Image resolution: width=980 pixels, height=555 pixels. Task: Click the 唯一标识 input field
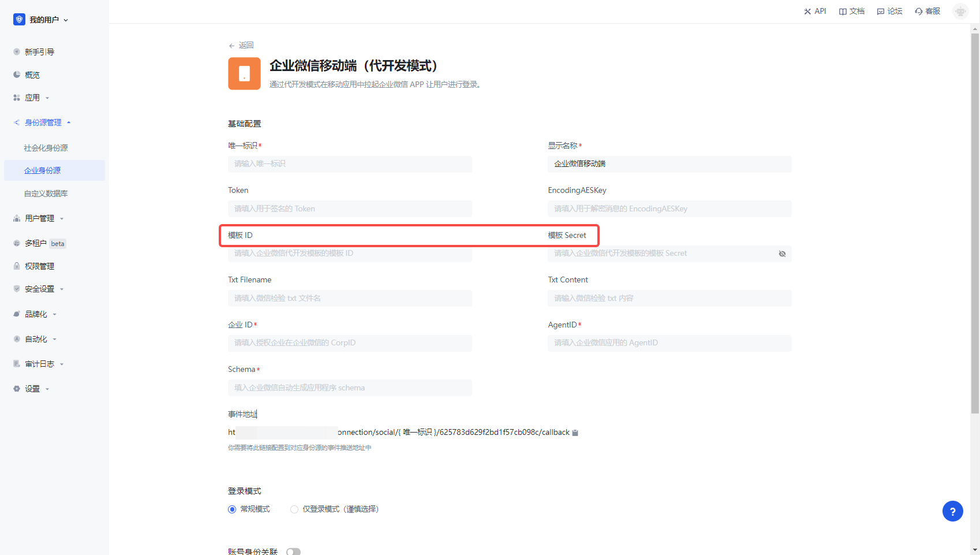pyautogui.click(x=350, y=164)
